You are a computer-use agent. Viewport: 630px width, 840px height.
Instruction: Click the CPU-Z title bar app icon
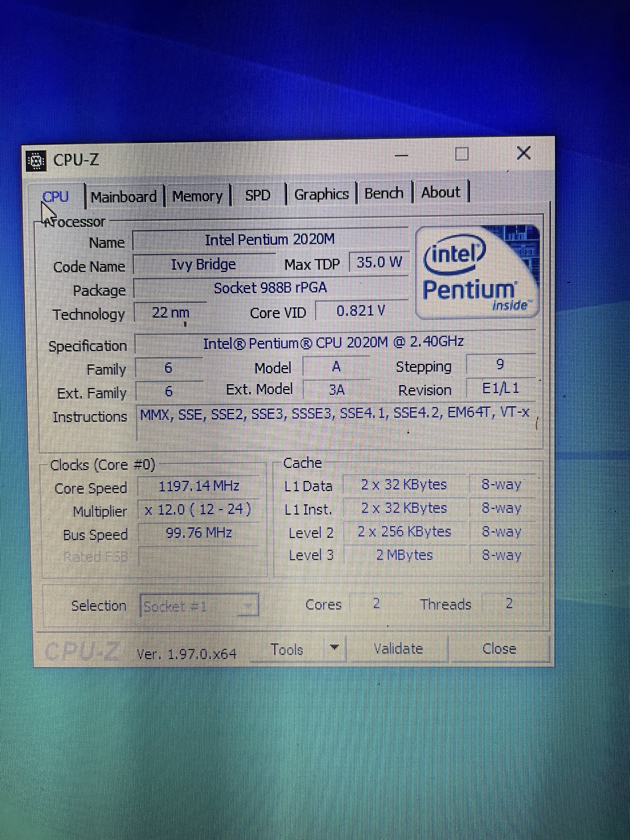36,161
